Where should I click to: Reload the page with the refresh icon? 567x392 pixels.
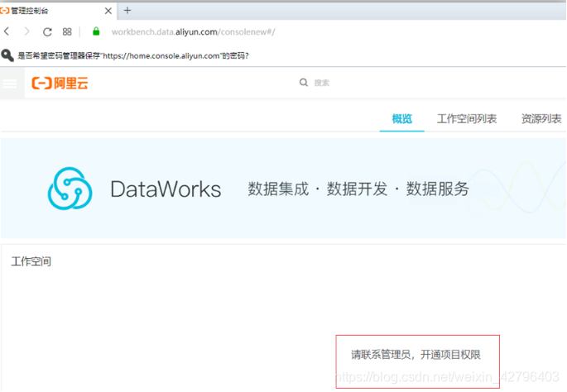point(47,31)
